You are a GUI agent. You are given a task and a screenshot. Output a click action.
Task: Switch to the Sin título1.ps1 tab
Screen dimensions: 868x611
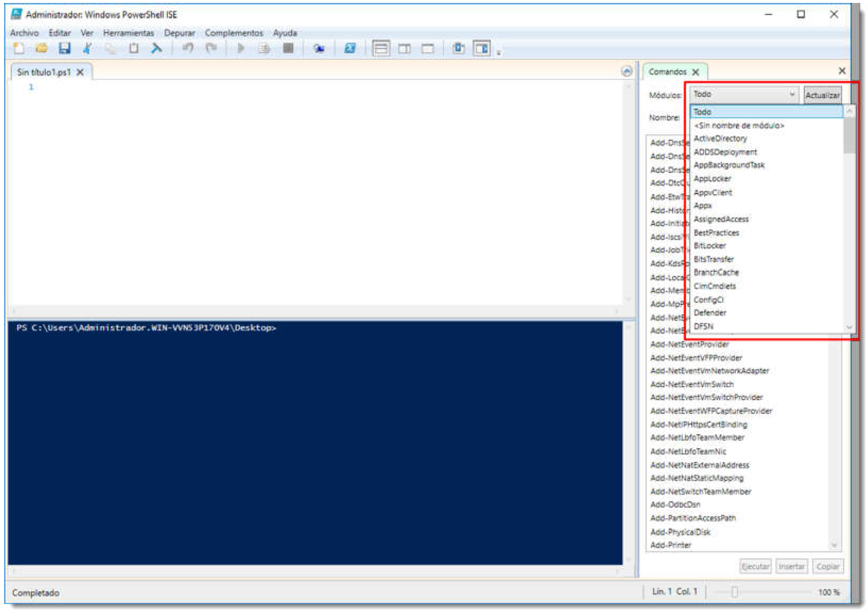[43, 72]
